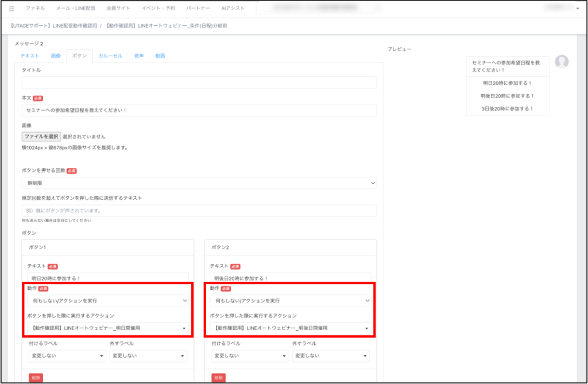The image size is (588, 384).
Task: Click the 本文 text field
Action: pyautogui.click(x=199, y=110)
